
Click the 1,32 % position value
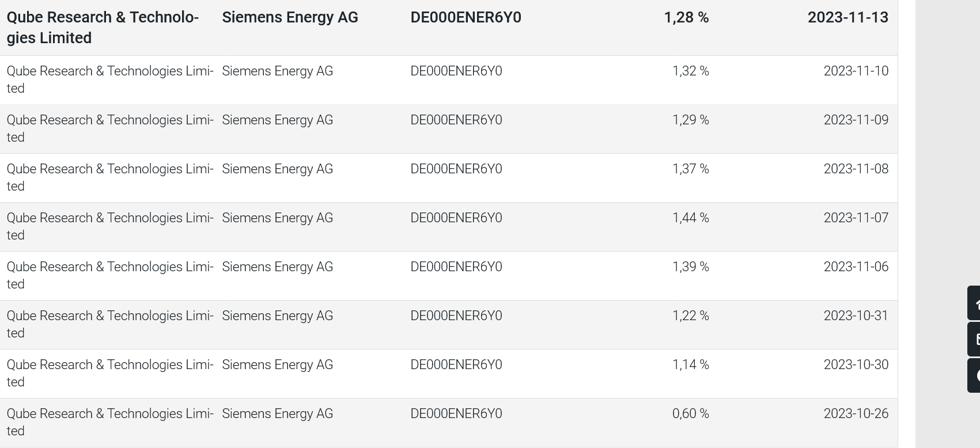[690, 71]
